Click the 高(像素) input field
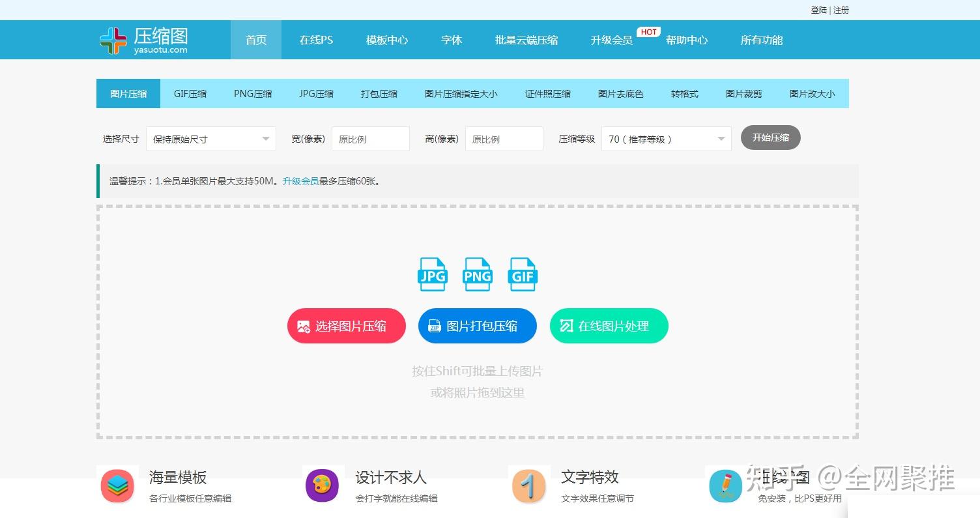This screenshot has width=980, height=518. (x=504, y=139)
